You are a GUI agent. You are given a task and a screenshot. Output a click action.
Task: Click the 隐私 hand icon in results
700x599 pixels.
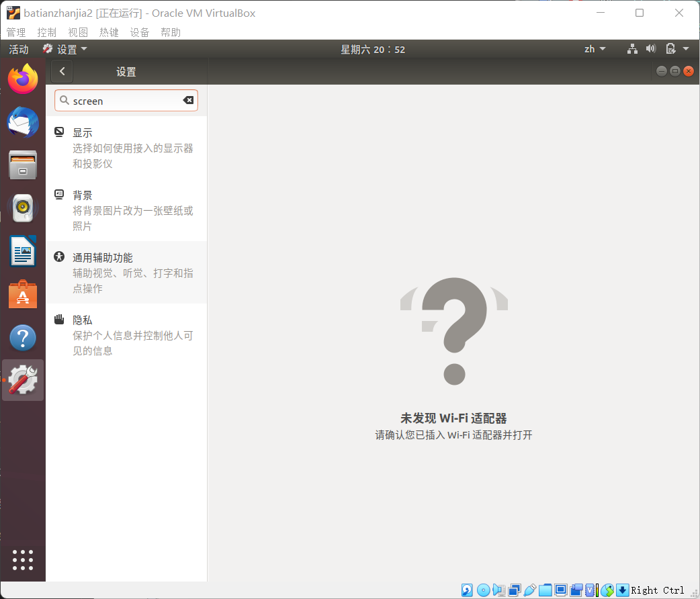tap(59, 319)
